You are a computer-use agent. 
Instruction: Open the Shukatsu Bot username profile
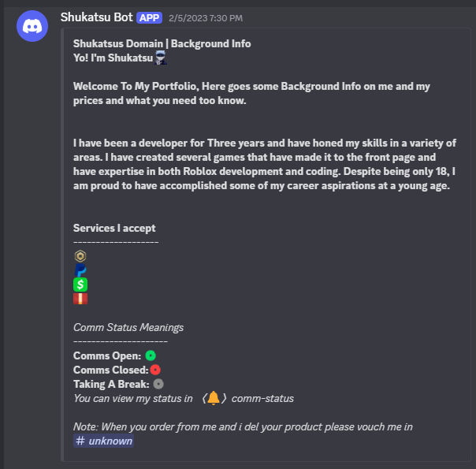point(96,17)
